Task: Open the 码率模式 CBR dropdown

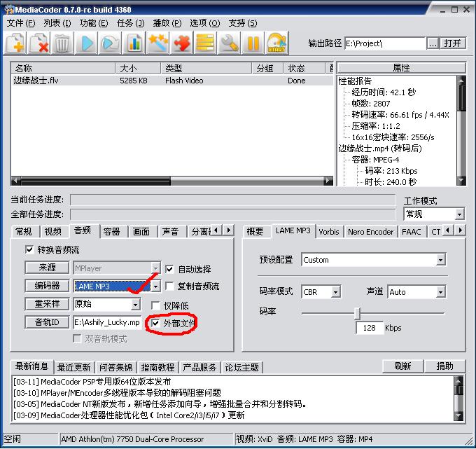Action: (335, 292)
